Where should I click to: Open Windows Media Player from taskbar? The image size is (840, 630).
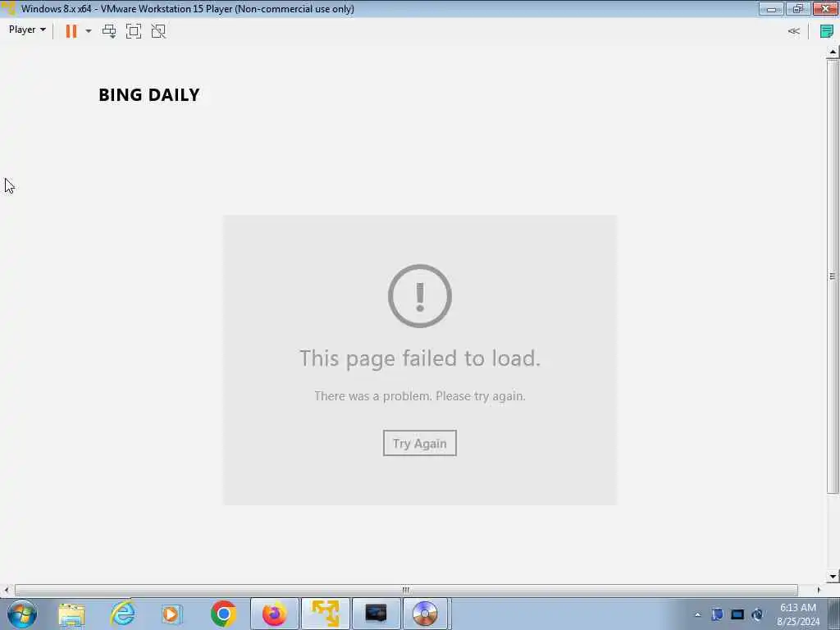tap(172, 614)
